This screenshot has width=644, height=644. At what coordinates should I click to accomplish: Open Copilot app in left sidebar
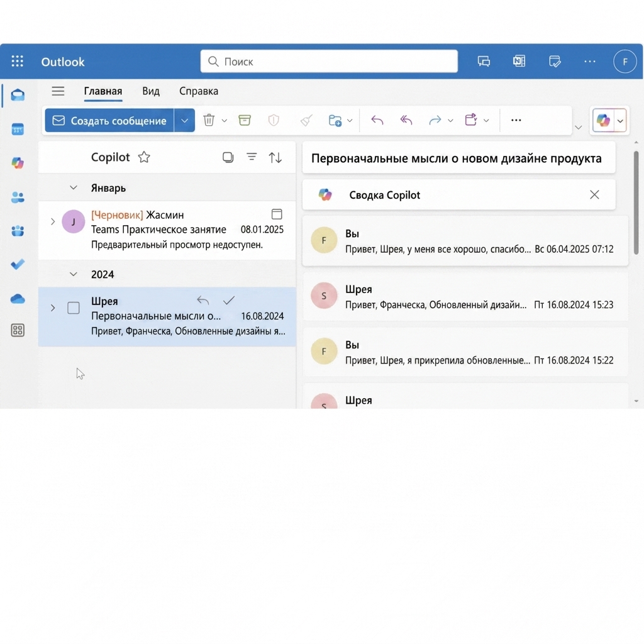18,163
